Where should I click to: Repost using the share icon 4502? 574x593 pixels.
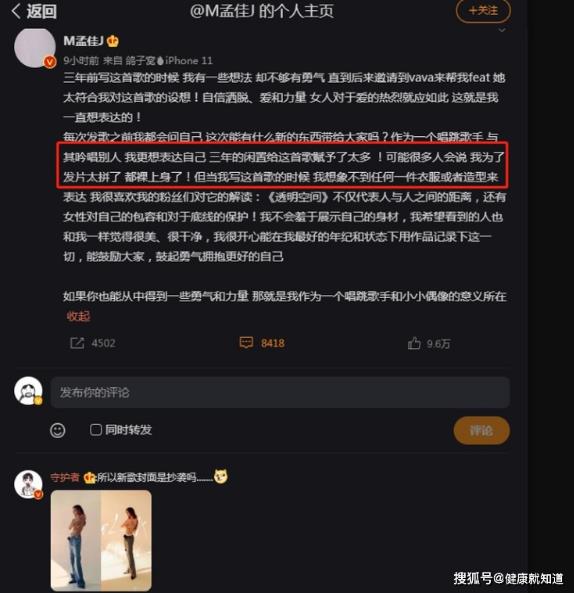coord(93,343)
